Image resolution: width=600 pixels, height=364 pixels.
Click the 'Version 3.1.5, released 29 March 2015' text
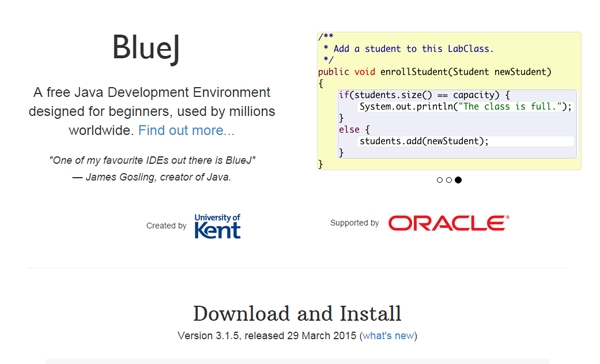pos(267,336)
